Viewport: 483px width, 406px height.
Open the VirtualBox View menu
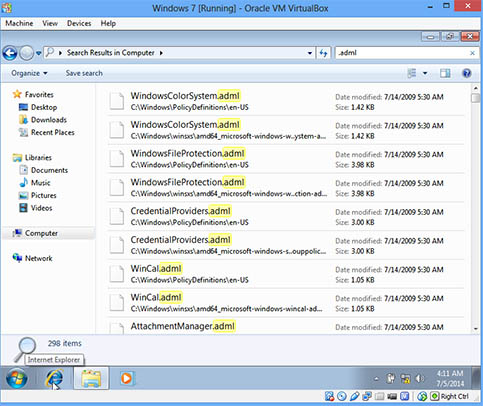point(50,23)
